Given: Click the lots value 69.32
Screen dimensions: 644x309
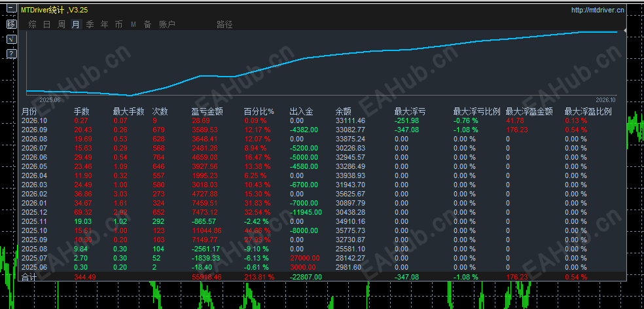Looking at the screenshot, I should coord(83,212).
